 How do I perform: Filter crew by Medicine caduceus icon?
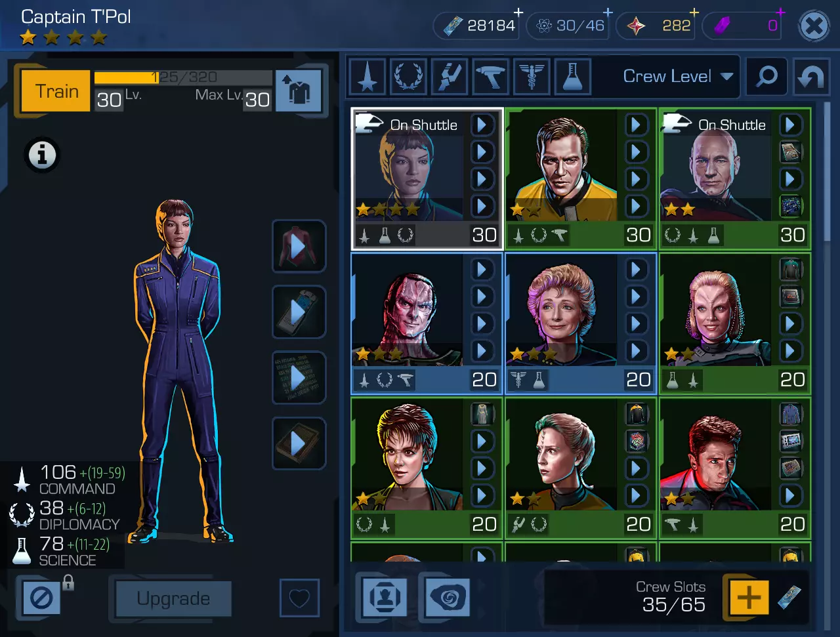point(532,77)
